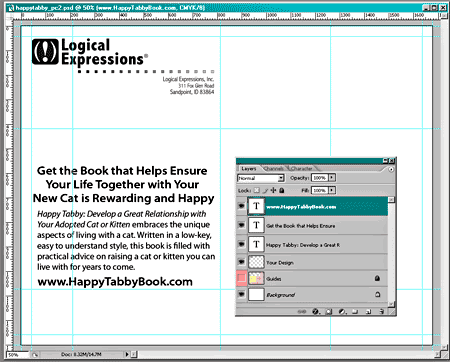Switch to the Character tab
The image size is (450, 362).
pyautogui.click(x=302, y=169)
